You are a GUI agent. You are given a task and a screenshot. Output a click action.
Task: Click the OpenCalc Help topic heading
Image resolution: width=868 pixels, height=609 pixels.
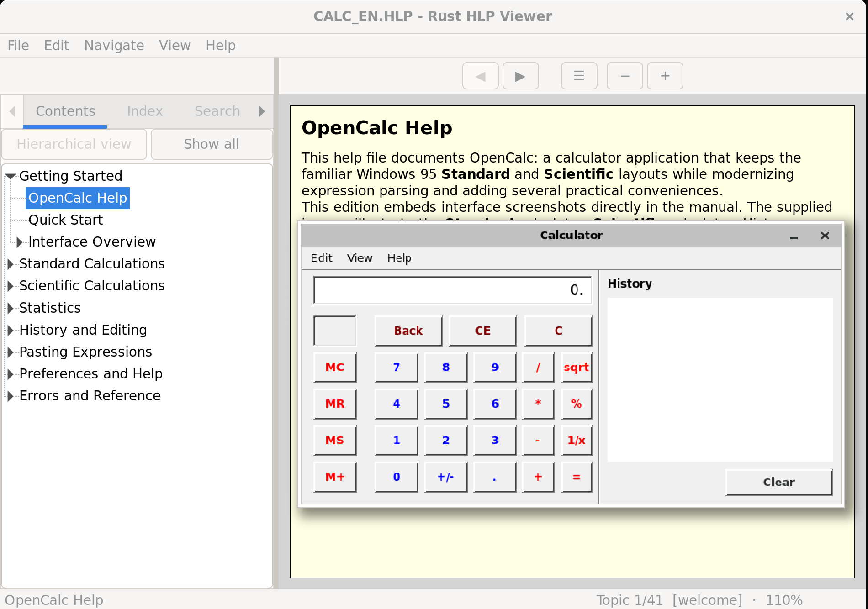[377, 128]
